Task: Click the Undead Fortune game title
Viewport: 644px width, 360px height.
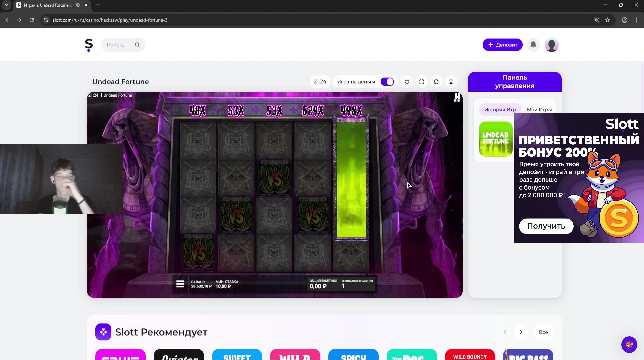Action: pyautogui.click(x=120, y=82)
